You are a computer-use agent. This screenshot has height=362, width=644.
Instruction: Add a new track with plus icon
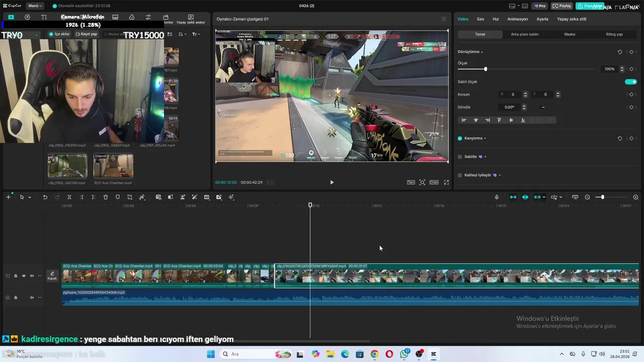coord(8,197)
